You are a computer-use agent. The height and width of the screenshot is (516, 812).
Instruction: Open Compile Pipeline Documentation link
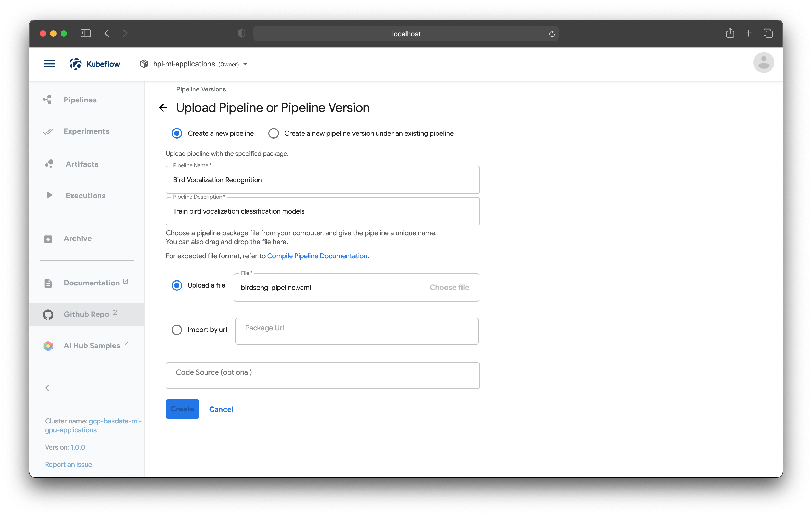tap(317, 256)
